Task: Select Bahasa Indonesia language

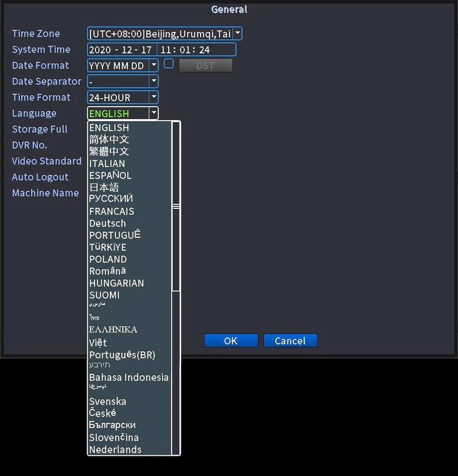Action: (129, 377)
